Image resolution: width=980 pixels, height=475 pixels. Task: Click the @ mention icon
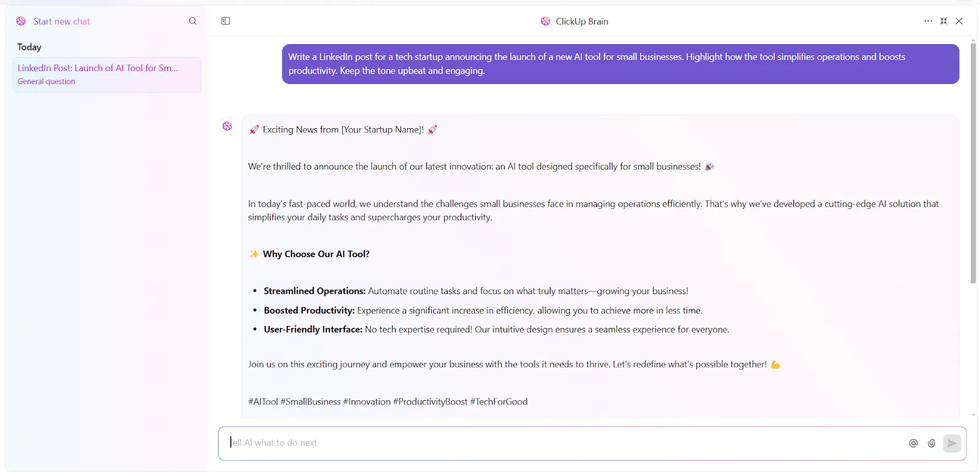[913, 443]
